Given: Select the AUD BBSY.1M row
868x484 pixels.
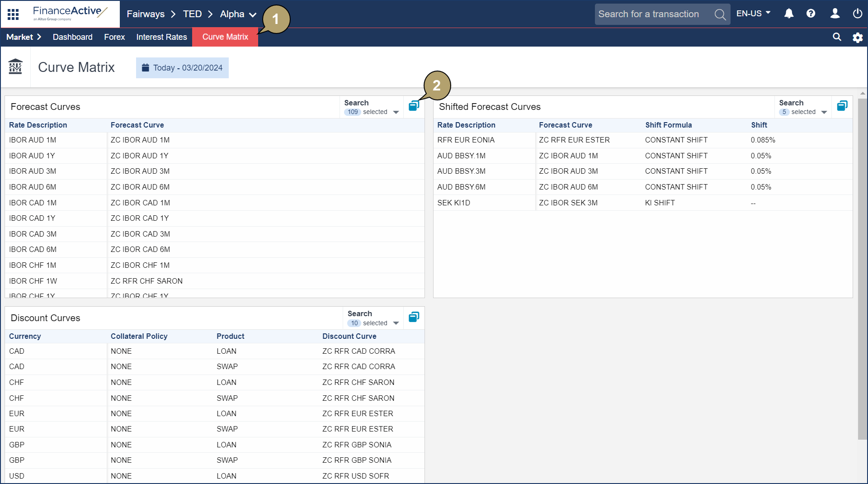Looking at the screenshot, I should coord(643,156).
